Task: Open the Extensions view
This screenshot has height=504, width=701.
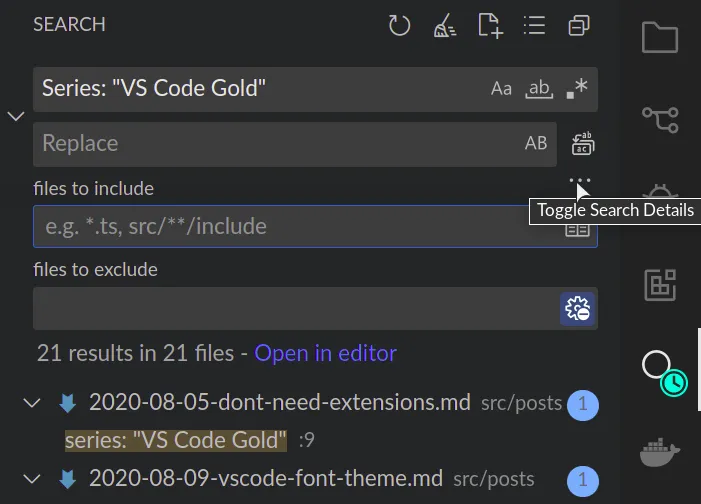Action: 660,285
